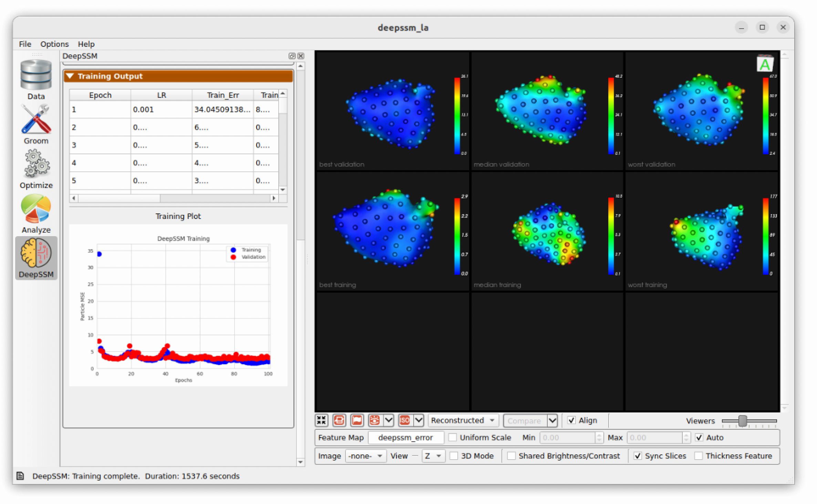
Task: Click the epoch '3' row cell
Action: tap(100, 145)
